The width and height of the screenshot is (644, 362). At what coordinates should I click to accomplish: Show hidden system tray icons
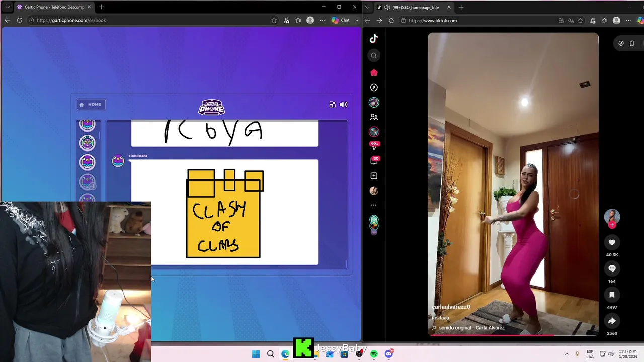pyautogui.click(x=566, y=354)
